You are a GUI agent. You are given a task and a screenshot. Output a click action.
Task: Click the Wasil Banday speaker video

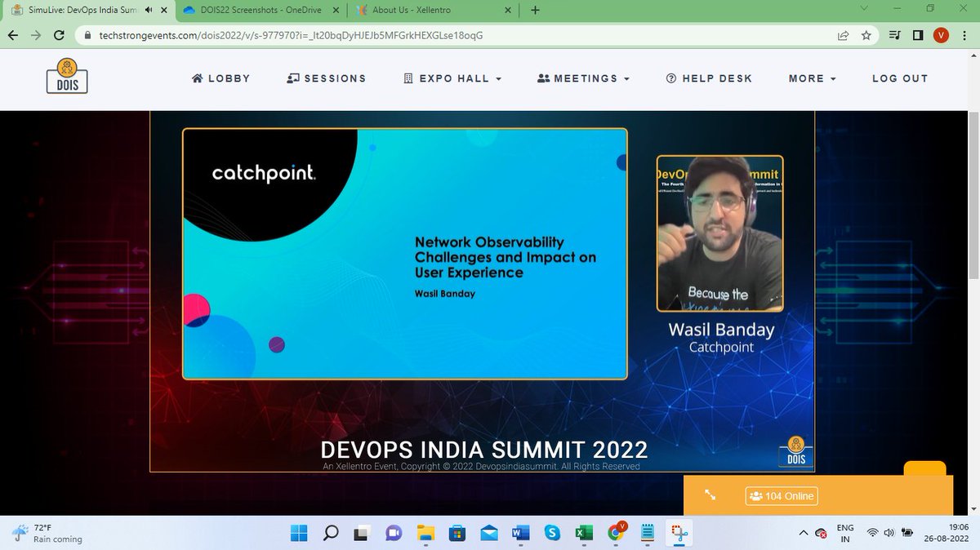pyautogui.click(x=719, y=233)
